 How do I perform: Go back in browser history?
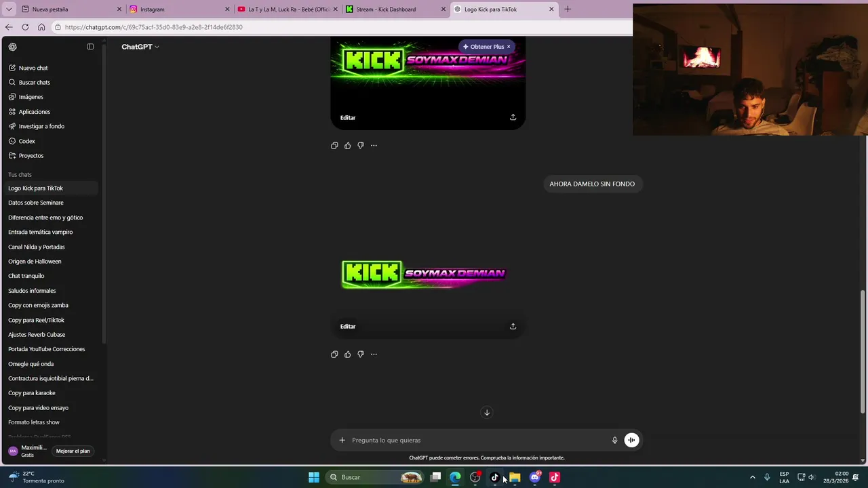[9, 27]
